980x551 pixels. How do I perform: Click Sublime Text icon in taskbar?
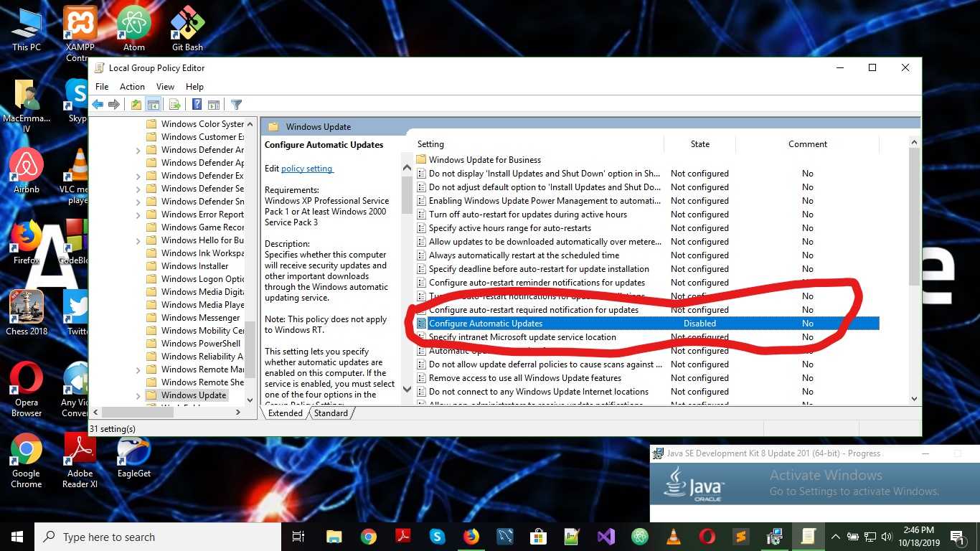(x=741, y=537)
